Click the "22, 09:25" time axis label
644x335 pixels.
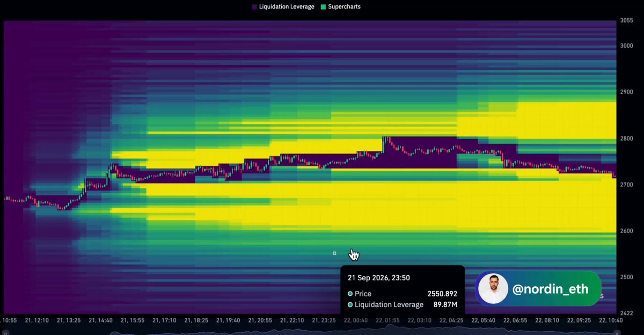579,320
